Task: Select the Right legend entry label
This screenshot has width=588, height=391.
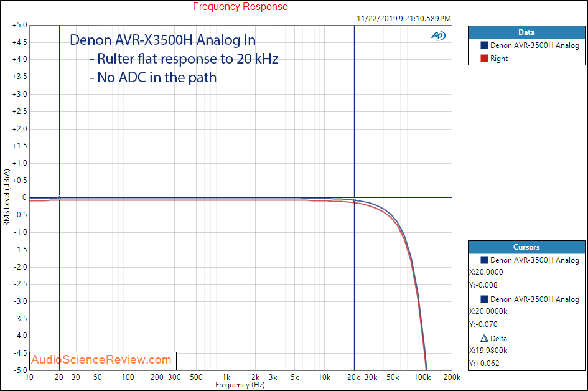Action: (x=499, y=59)
